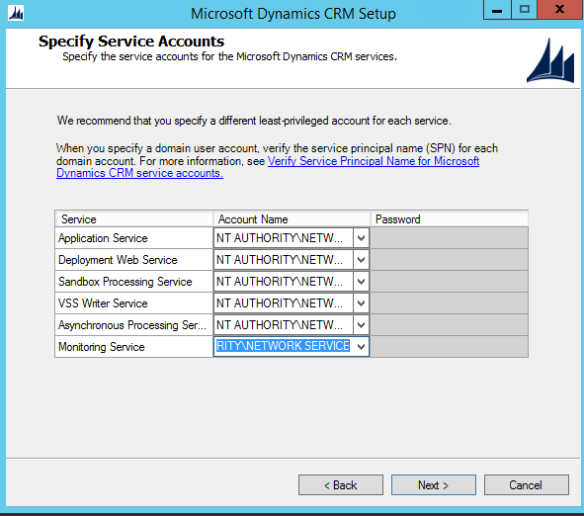Select the Deployment Web Service row label

point(118,260)
